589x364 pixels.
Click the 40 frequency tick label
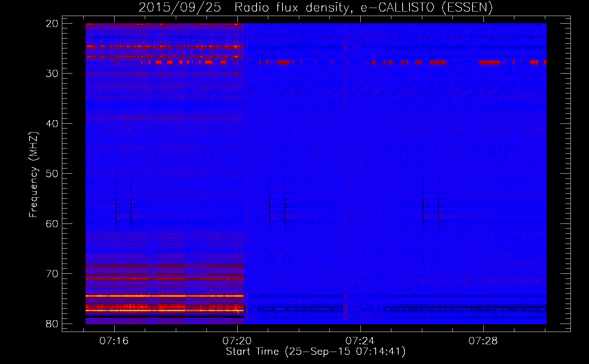point(52,124)
